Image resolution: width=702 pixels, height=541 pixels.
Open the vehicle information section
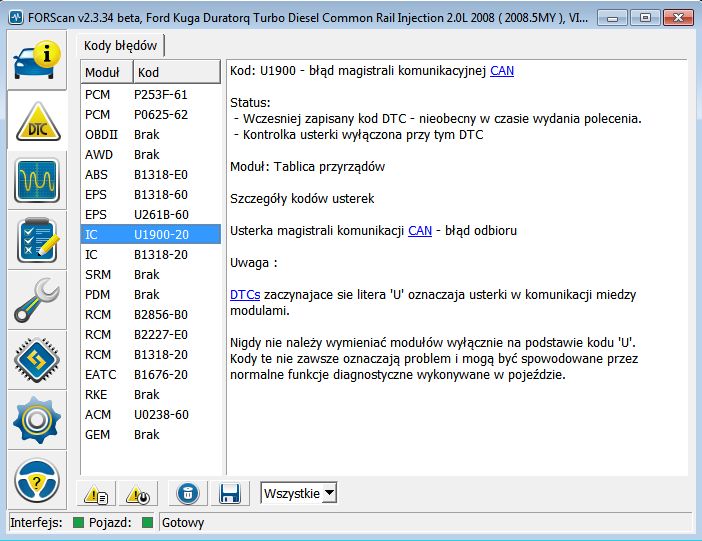coord(37,60)
